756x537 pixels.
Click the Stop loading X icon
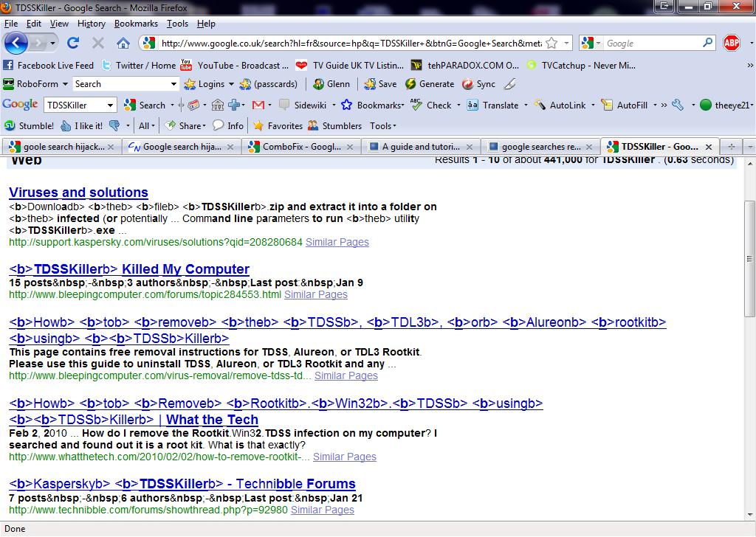coord(98,43)
